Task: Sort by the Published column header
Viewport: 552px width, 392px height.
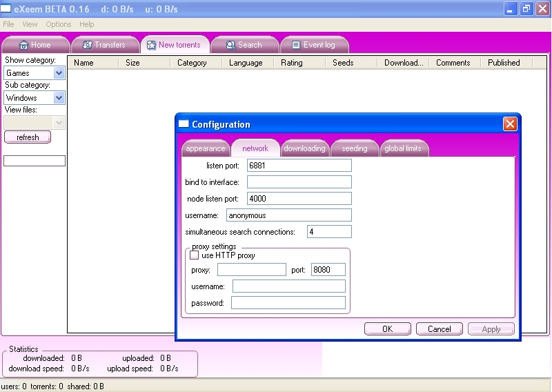Action: click(506, 63)
